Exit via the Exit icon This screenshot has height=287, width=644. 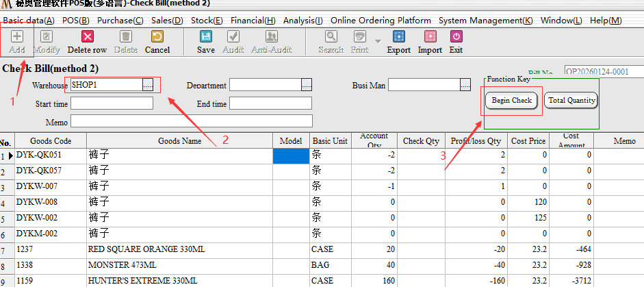pyautogui.click(x=456, y=38)
